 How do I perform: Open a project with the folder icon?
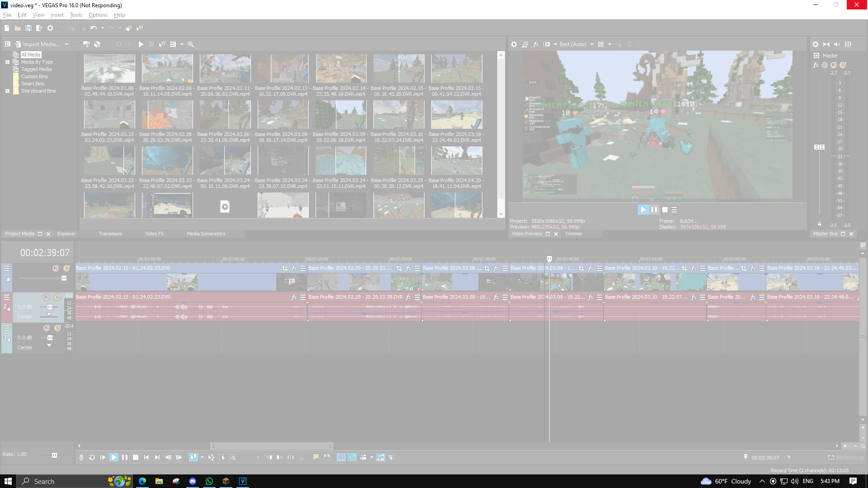(x=18, y=28)
